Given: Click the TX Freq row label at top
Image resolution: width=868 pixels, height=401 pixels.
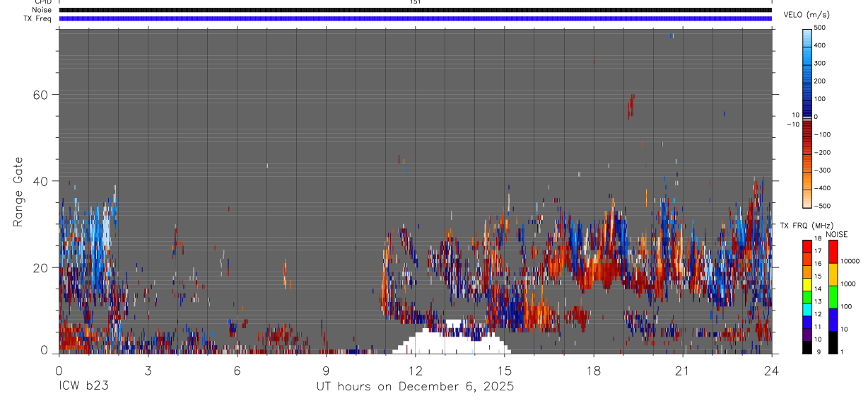Looking at the screenshot, I should click(37, 18).
